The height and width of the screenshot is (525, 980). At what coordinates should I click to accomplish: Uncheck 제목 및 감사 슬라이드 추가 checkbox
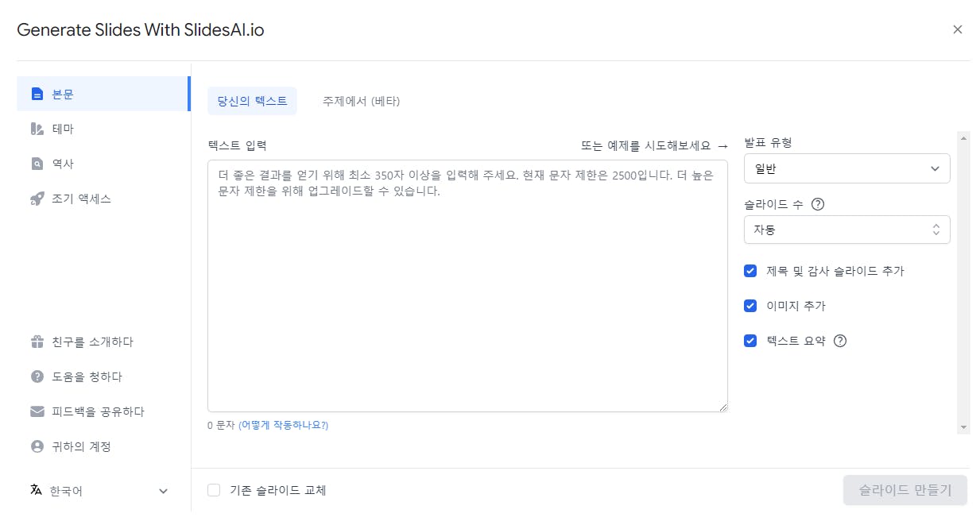[x=750, y=271]
